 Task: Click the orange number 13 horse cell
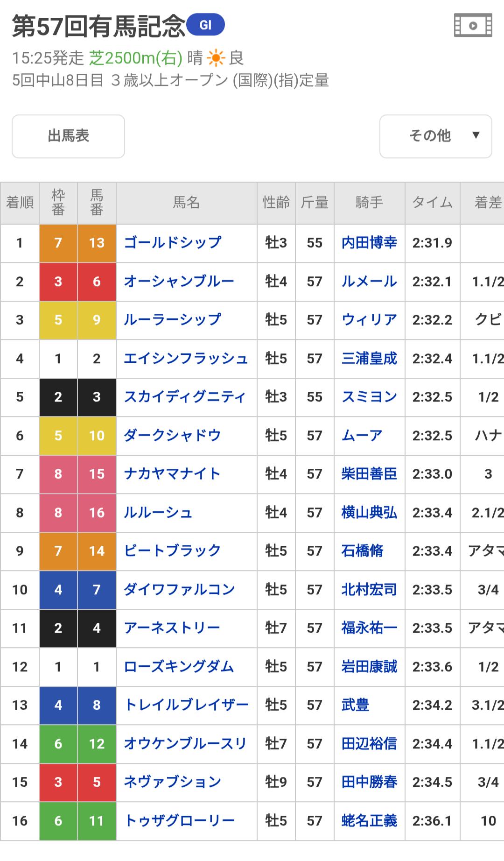click(97, 243)
